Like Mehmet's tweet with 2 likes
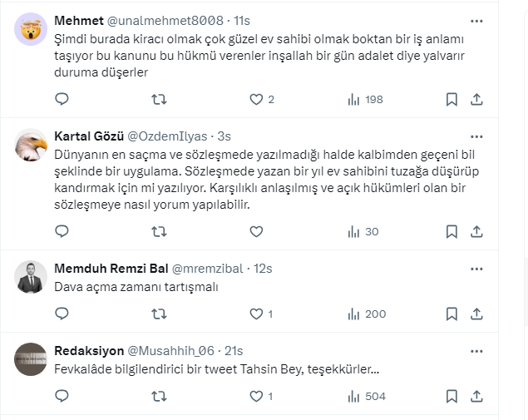The image size is (528, 420). (256, 99)
